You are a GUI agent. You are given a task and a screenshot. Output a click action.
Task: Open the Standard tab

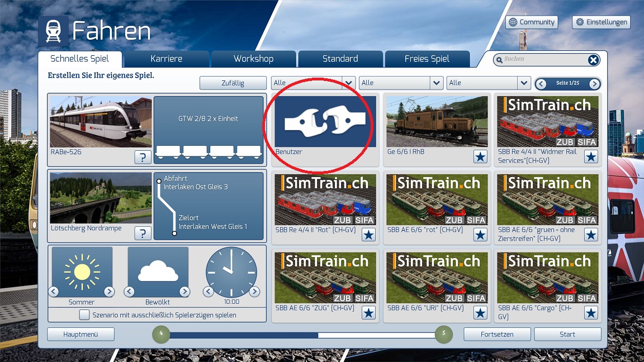click(x=340, y=59)
